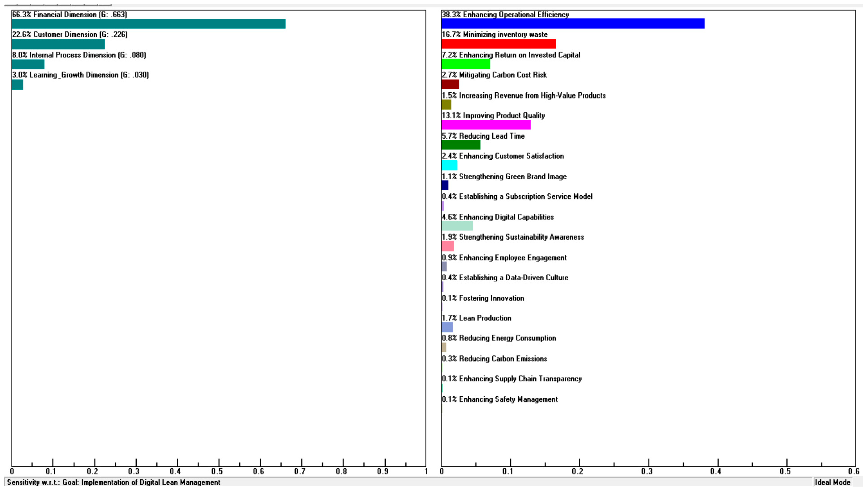The height and width of the screenshot is (492, 868).
Task: Click the Learning_Growth Dimension bar
Action: pyautogui.click(x=18, y=85)
